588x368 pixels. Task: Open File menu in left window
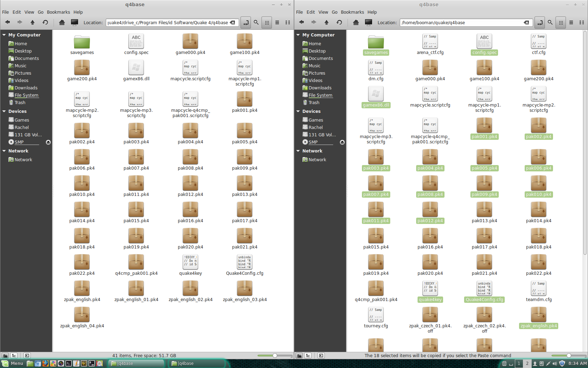6,12
